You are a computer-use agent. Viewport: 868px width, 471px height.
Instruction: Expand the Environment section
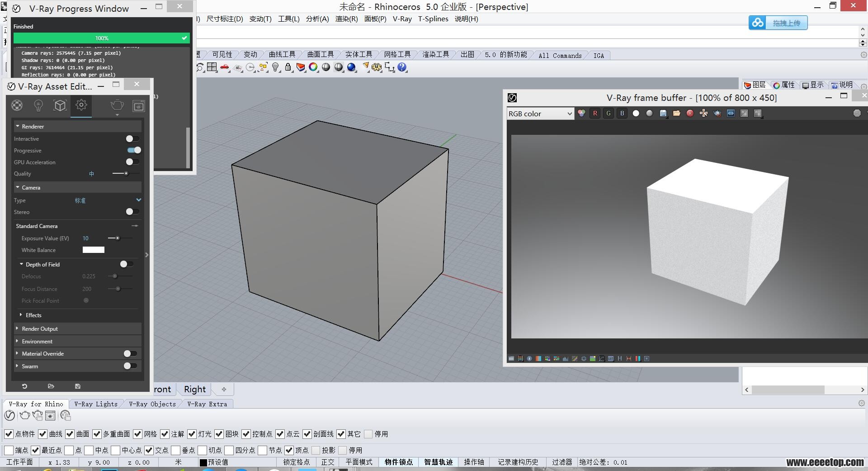[x=17, y=341]
